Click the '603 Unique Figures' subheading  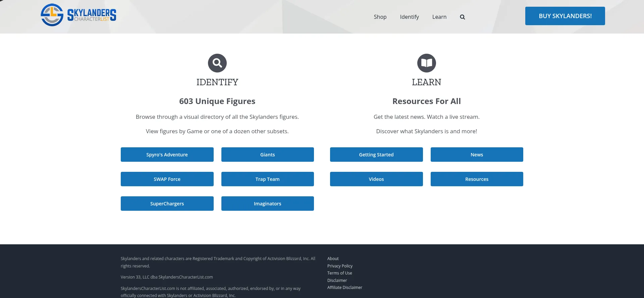tap(217, 101)
